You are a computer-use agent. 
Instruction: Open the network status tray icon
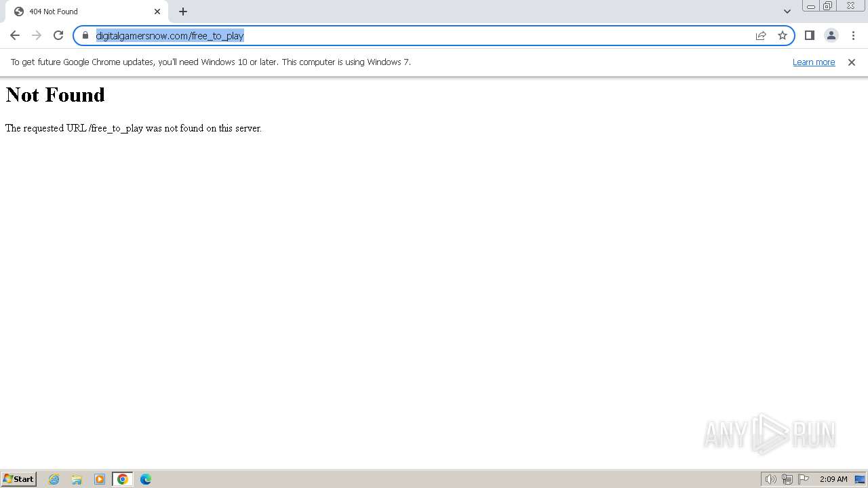787,479
